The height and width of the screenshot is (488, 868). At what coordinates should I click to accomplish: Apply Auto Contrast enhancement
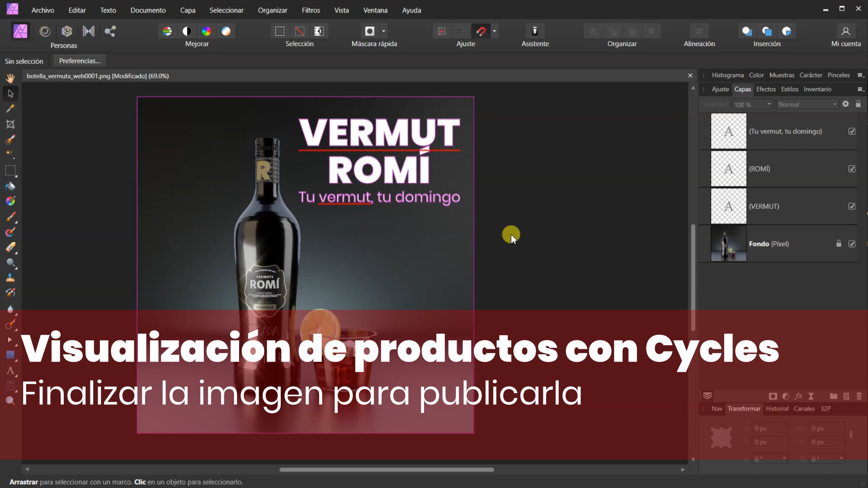coord(187,31)
